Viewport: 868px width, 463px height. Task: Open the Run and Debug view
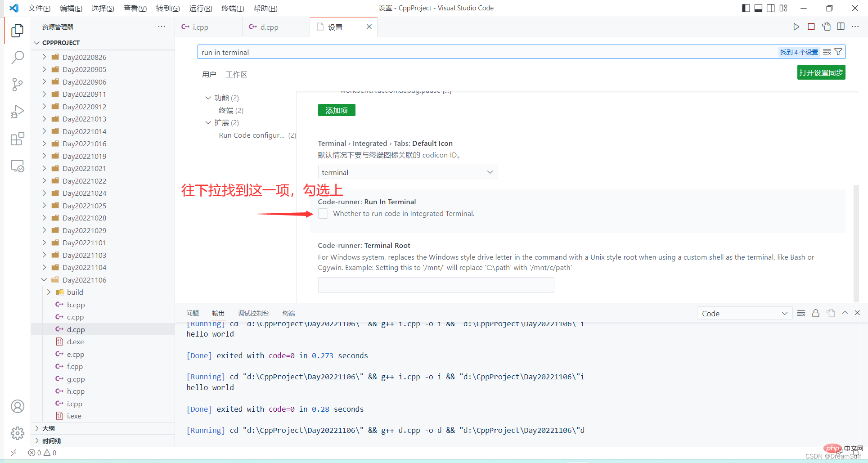17,112
